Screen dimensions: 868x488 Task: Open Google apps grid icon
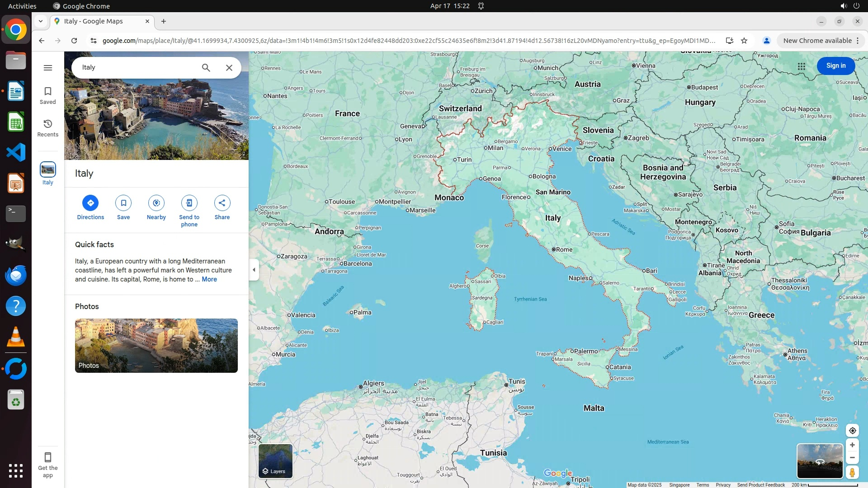coord(802,66)
